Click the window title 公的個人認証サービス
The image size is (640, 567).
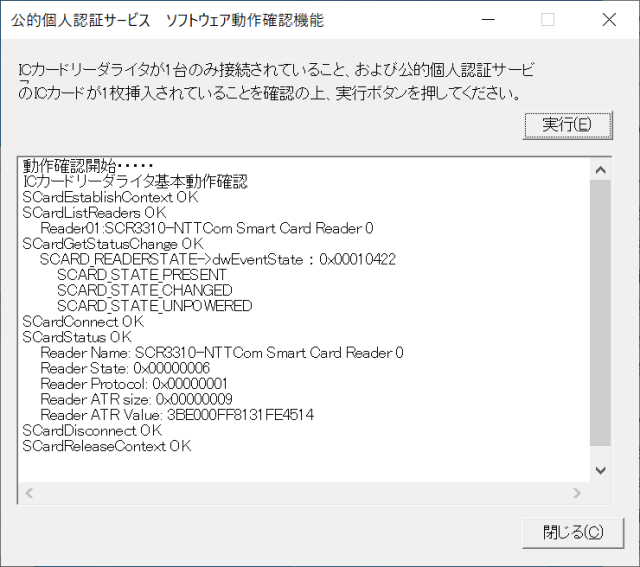pyautogui.click(x=167, y=20)
